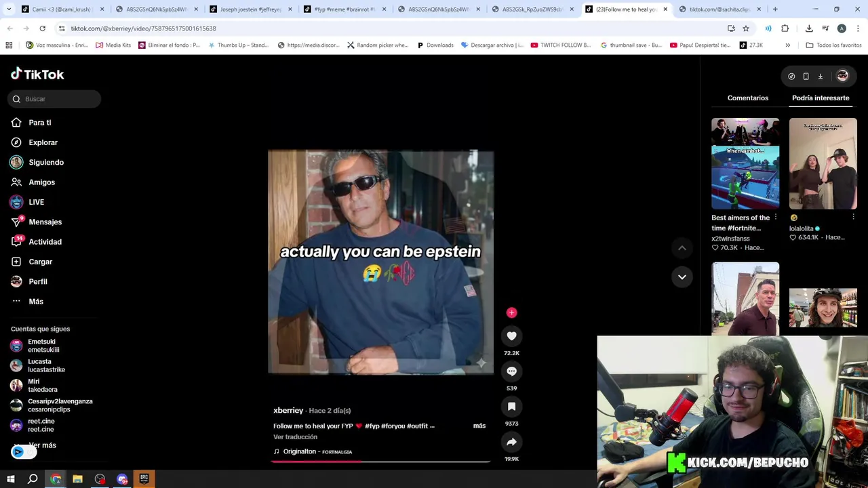868x488 pixels.
Task: Open Epic Games Launcher from taskbar
Action: (144, 479)
